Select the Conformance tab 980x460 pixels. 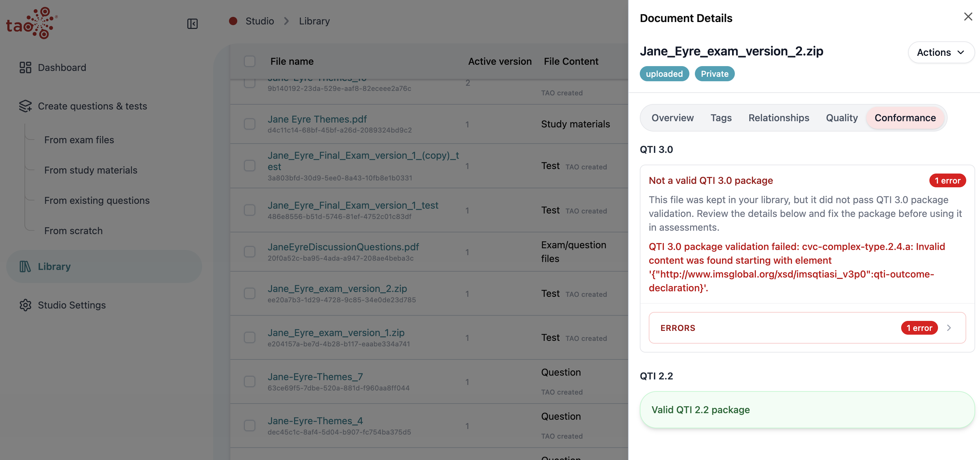point(905,118)
